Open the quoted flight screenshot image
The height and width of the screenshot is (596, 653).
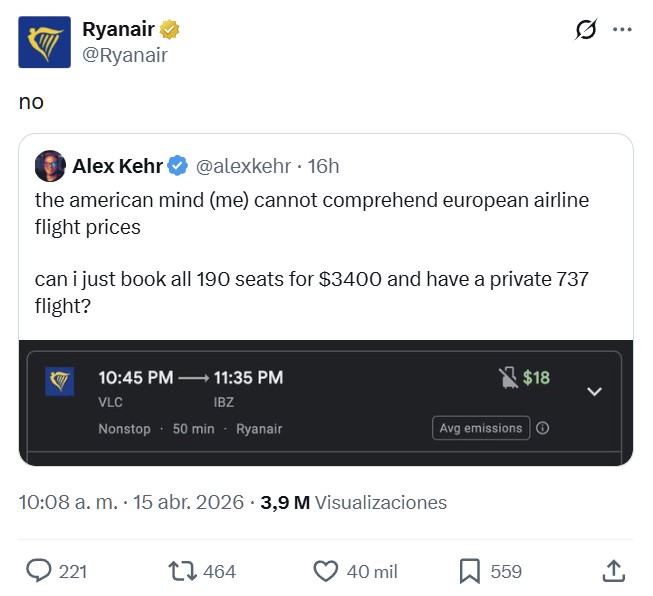coord(325,403)
